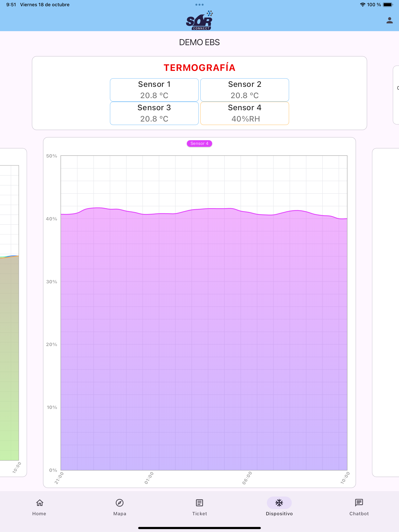Go to the Home tab label
Image resolution: width=399 pixels, height=532 pixels.
pos(39,514)
